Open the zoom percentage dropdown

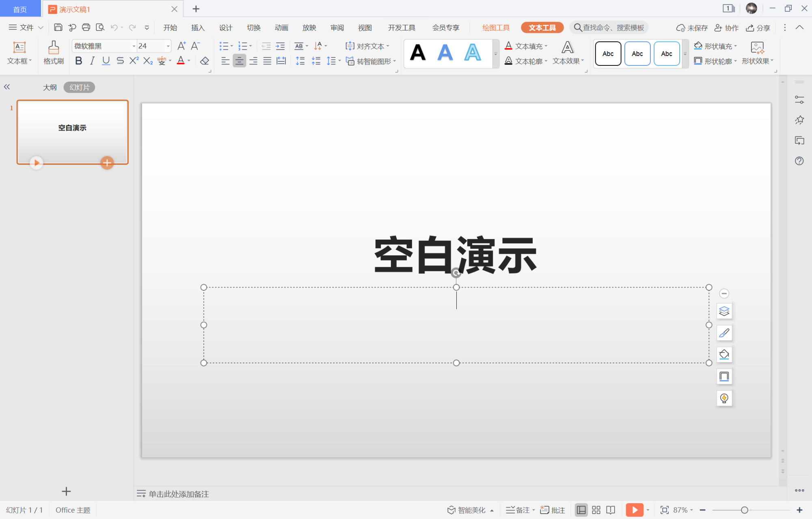[x=690, y=510]
